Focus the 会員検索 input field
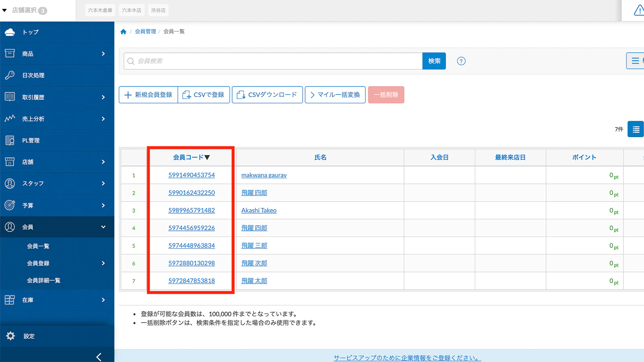This screenshot has height=362, width=644. tap(273, 61)
